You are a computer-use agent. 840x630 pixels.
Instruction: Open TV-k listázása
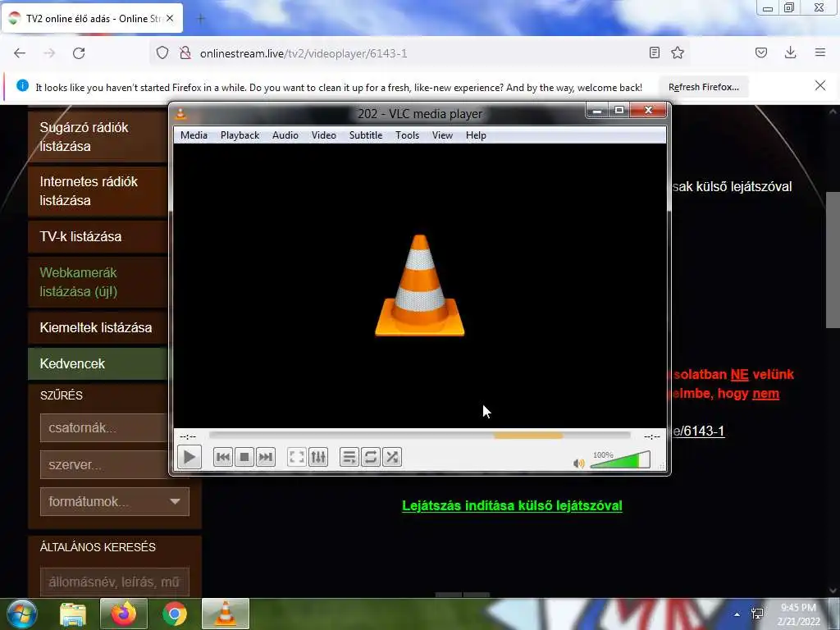[x=97, y=236]
